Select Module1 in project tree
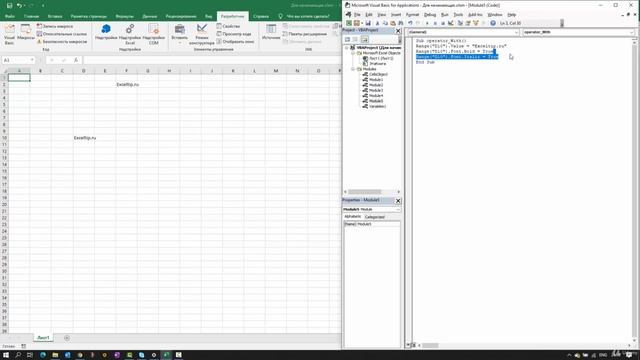Screen dimensions: 640x360 (376, 80)
